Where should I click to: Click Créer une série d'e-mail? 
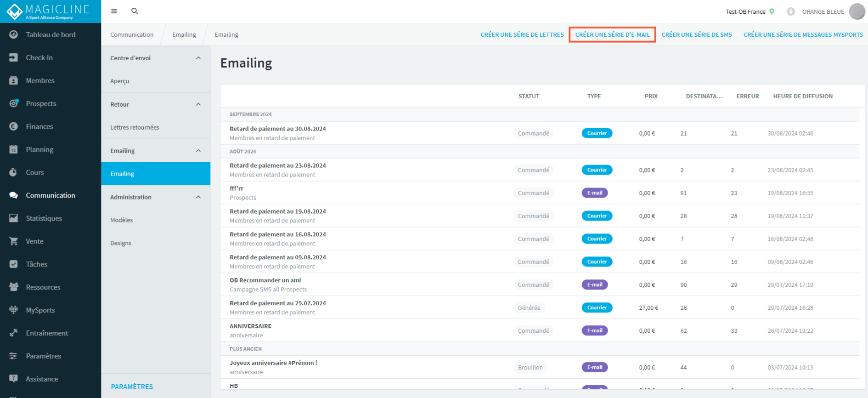pos(613,34)
